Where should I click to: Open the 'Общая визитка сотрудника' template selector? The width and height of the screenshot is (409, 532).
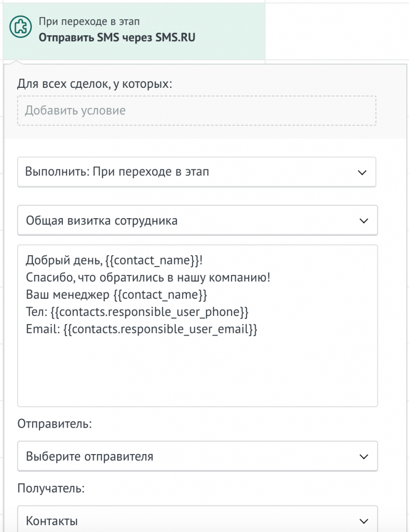pyautogui.click(x=197, y=220)
